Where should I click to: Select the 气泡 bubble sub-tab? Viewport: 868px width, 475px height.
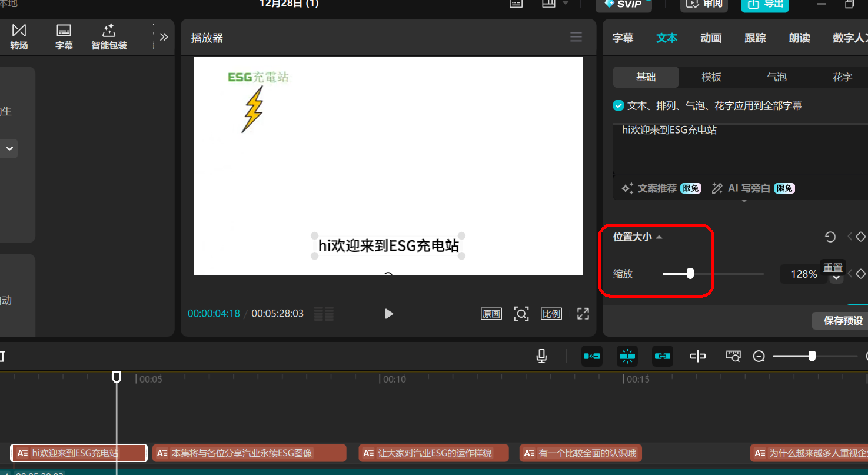(x=777, y=77)
